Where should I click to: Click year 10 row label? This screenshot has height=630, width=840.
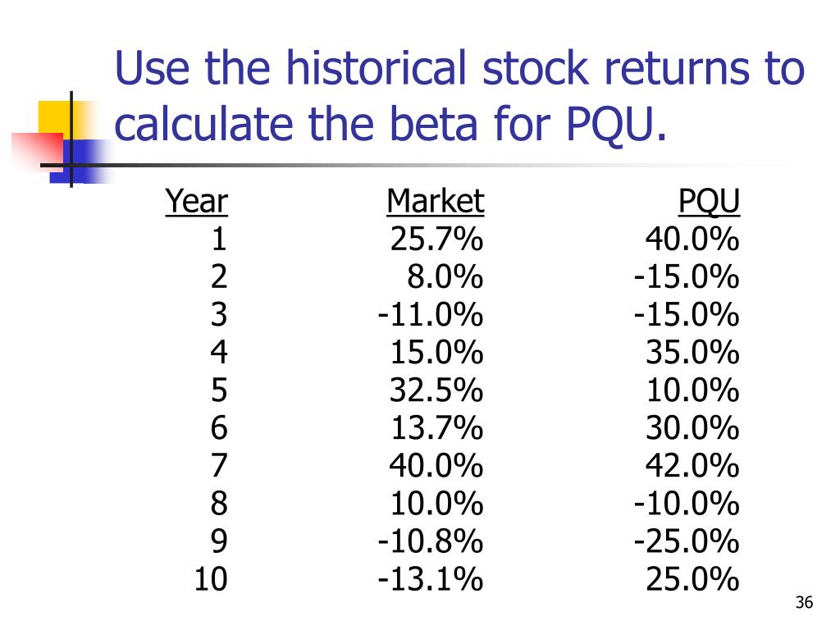click(211, 579)
